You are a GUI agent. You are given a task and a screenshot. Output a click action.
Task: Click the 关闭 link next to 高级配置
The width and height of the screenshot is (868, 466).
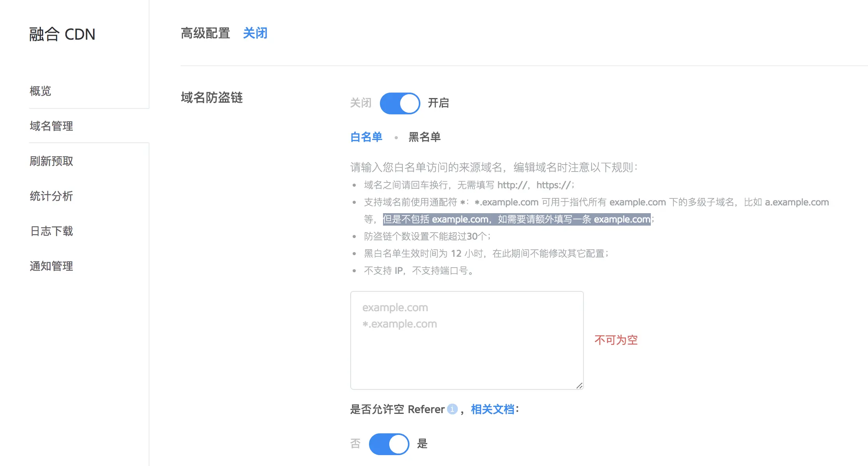pos(255,33)
